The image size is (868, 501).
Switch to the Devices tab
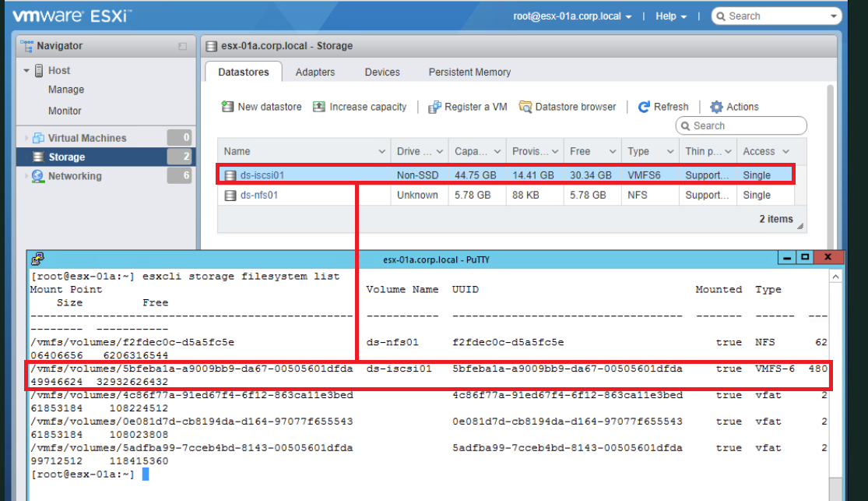(382, 72)
